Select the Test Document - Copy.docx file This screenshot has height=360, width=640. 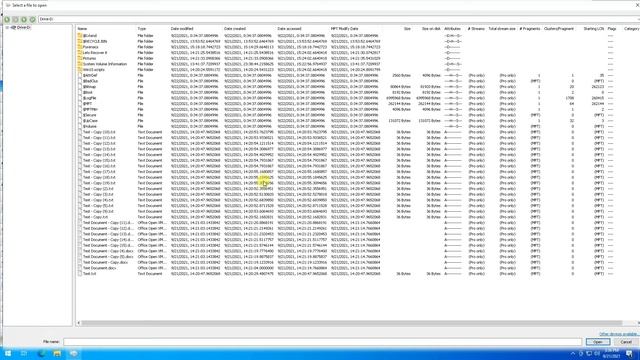tap(105, 262)
